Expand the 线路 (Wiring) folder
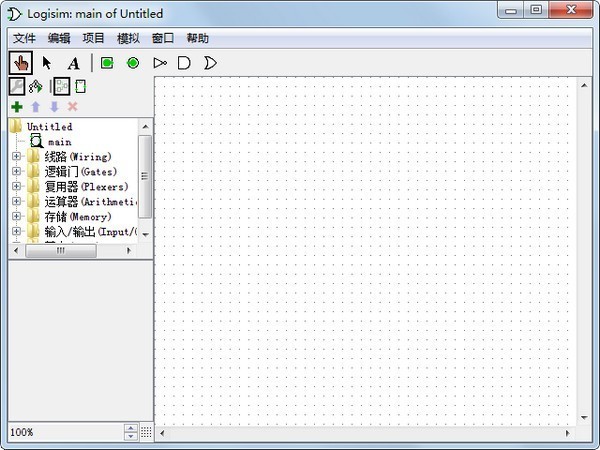This screenshot has width=600, height=450. tap(16, 157)
